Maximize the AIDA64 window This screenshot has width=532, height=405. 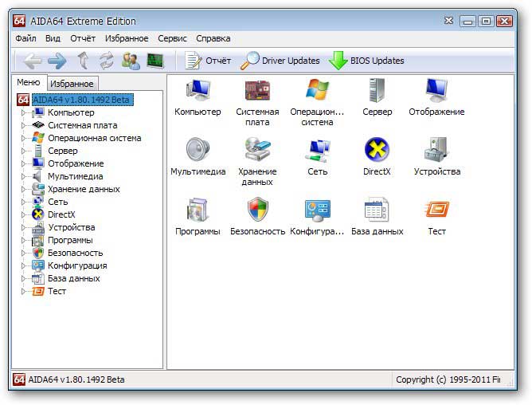click(x=486, y=21)
